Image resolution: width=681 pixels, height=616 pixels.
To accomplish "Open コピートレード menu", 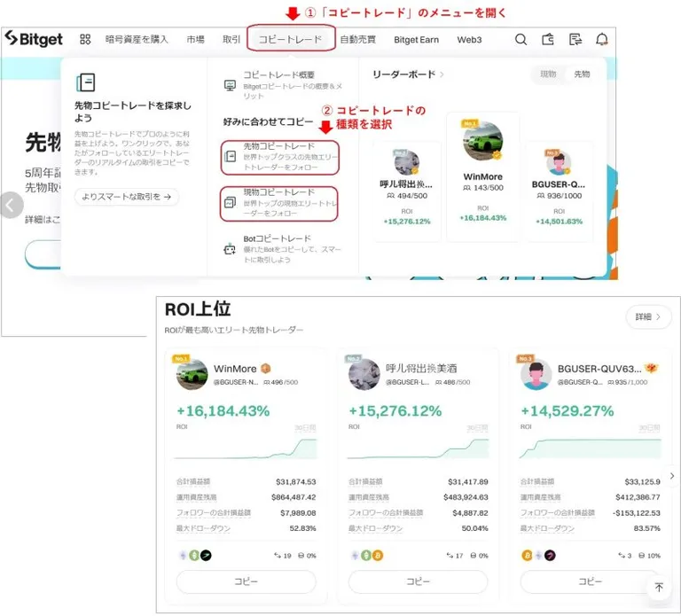I will pos(291,40).
